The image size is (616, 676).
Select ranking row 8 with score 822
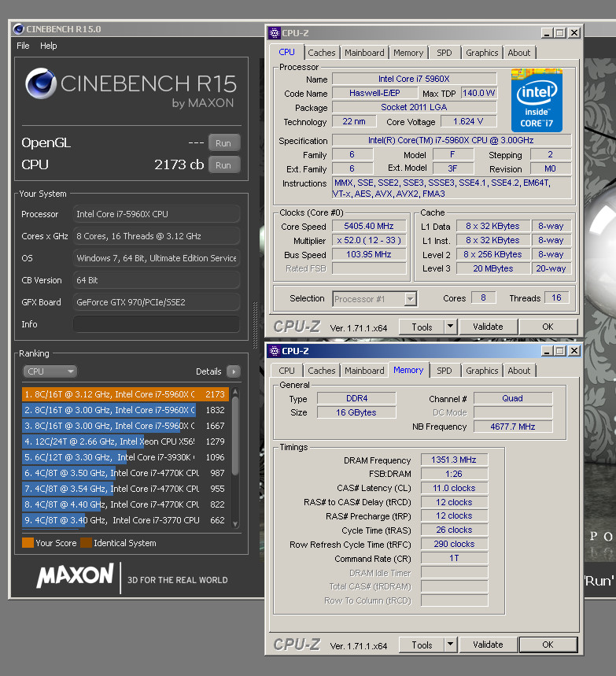125,504
